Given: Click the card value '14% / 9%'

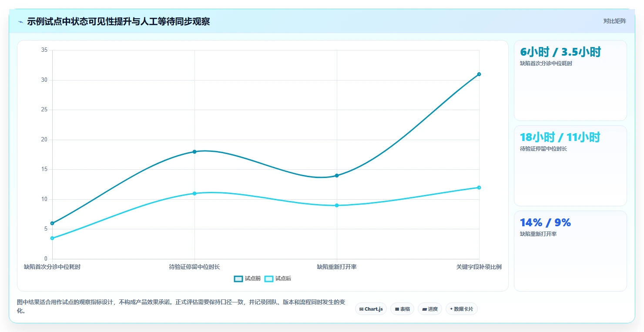Looking at the screenshot, I should point(545,222).
